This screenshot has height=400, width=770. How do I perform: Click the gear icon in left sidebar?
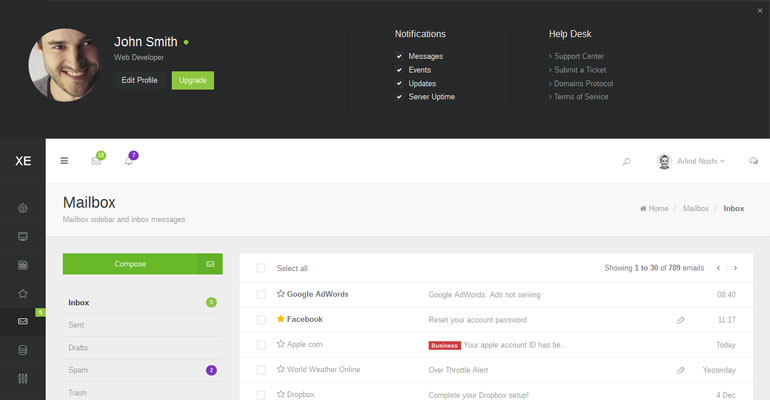pyautogui.click(x=23, y=208)
